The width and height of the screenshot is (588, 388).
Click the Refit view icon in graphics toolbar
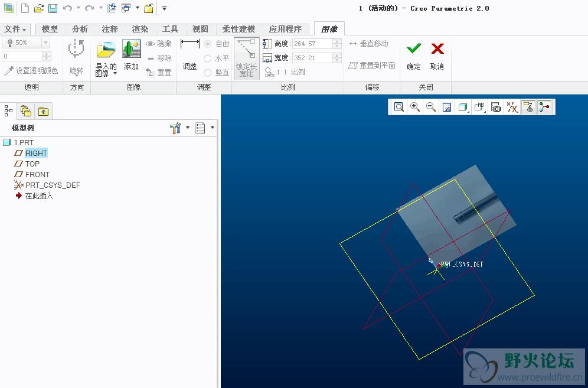pyautogui.click(x=399, y=107)
